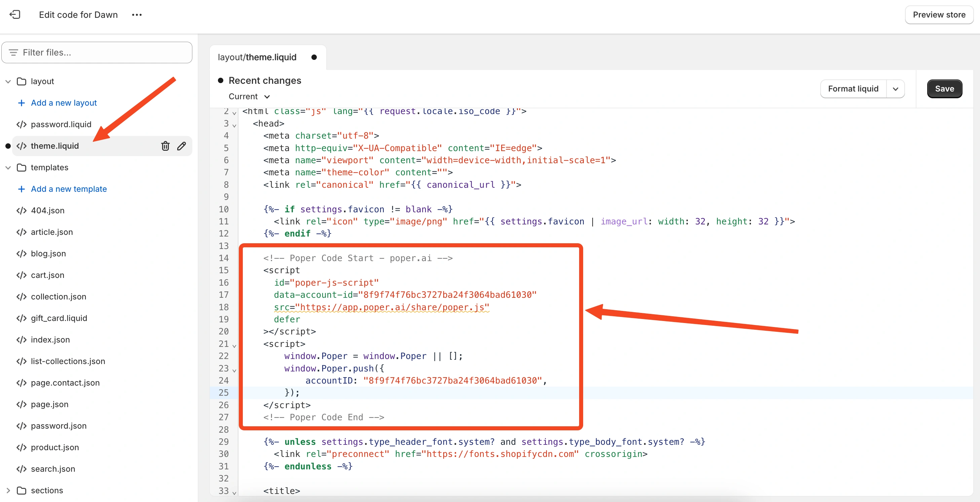The height and width of the screenshot is (502, 980).
Task: Delete theme.liquid with trash icon
Action: tap(165, 146)
